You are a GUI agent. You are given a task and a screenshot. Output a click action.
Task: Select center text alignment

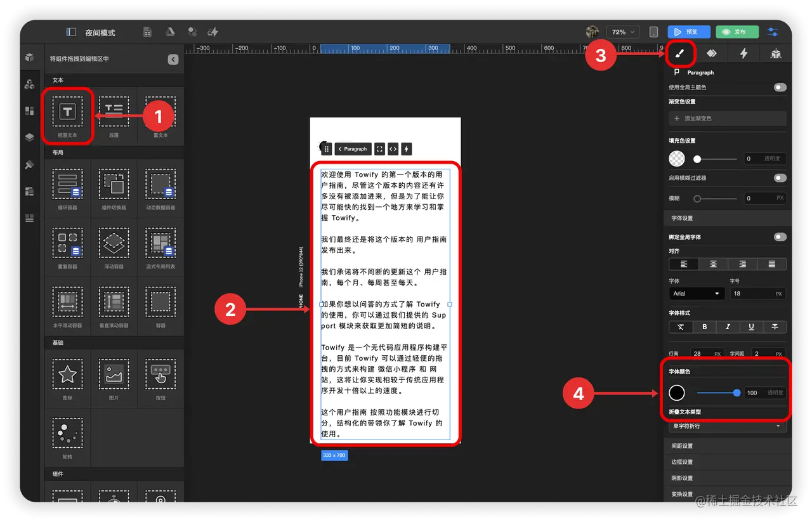tap(713, 264)
